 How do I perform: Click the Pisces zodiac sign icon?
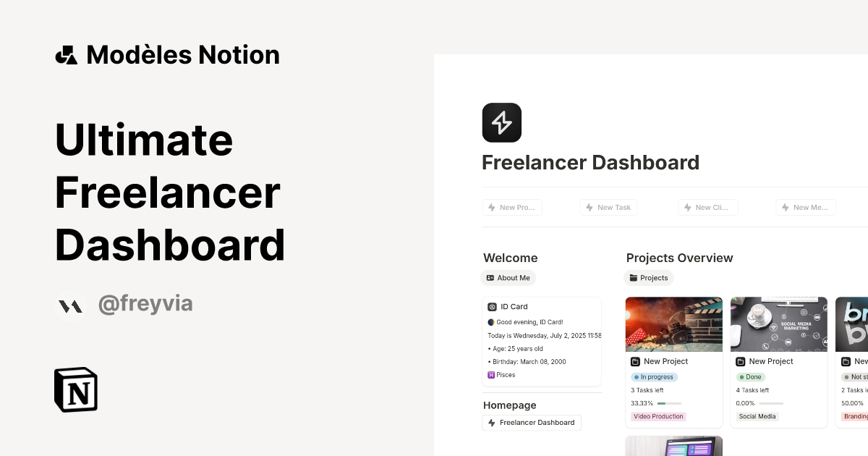coord(491,374)
